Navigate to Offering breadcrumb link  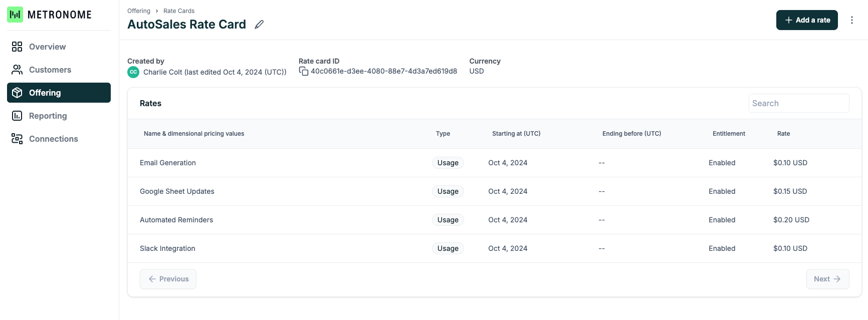[139, 11]
